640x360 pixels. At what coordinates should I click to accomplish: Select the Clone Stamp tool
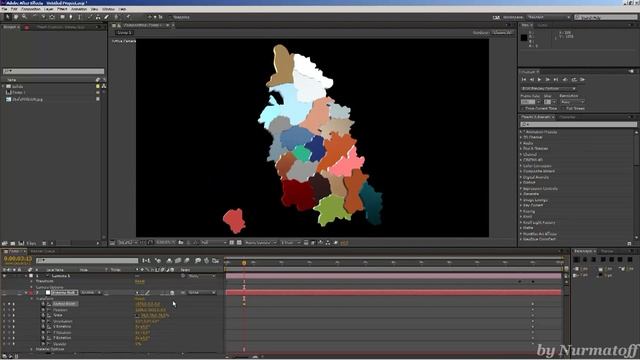[98, 17]
